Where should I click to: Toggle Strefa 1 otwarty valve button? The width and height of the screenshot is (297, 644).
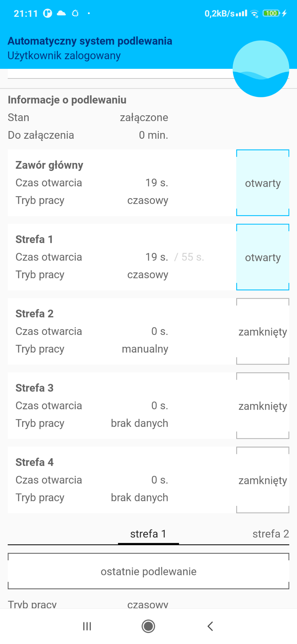[x=263, y=257]
